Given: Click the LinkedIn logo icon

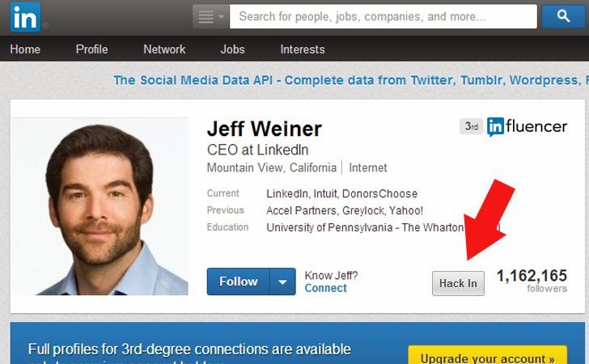Looking at the screenshot, I should (25, 17).
